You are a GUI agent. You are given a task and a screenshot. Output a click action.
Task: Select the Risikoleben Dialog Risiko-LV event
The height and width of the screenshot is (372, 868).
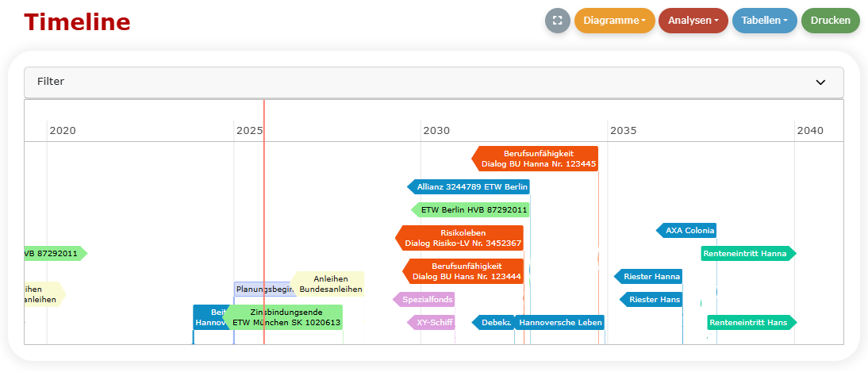[x=462, y=238]
